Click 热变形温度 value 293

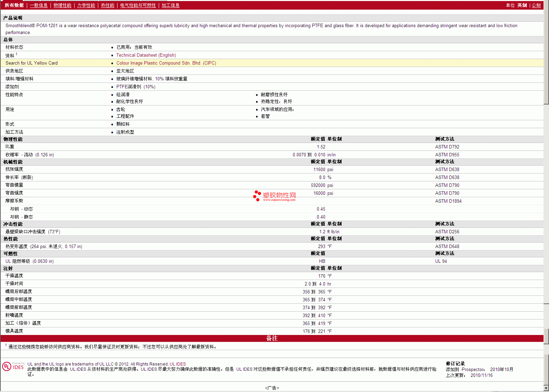(x=322, y=247)
